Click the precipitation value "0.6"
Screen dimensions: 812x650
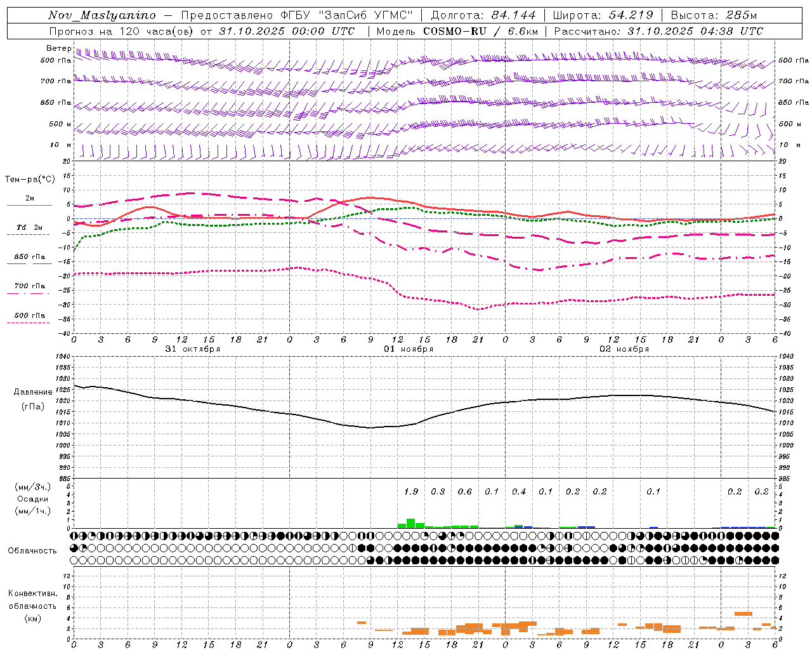tap(465, 492)
